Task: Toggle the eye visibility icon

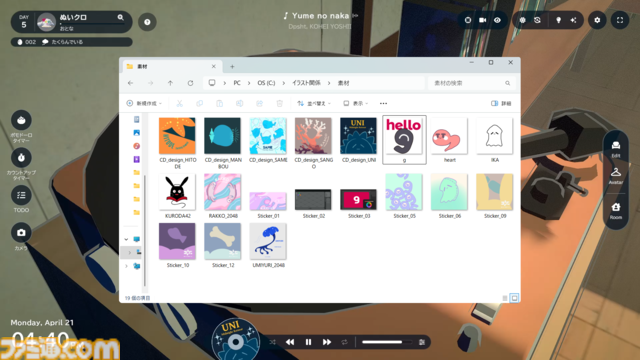Action: [x=497, y=20]
